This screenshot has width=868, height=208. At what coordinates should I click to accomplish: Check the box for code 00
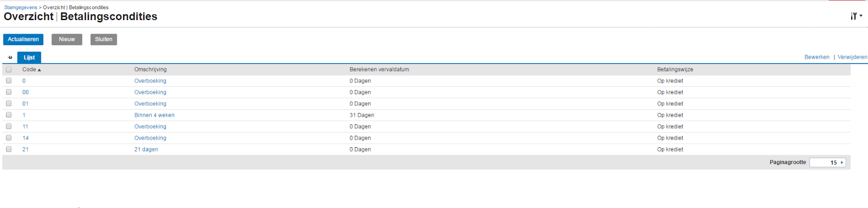pos(9,92)
